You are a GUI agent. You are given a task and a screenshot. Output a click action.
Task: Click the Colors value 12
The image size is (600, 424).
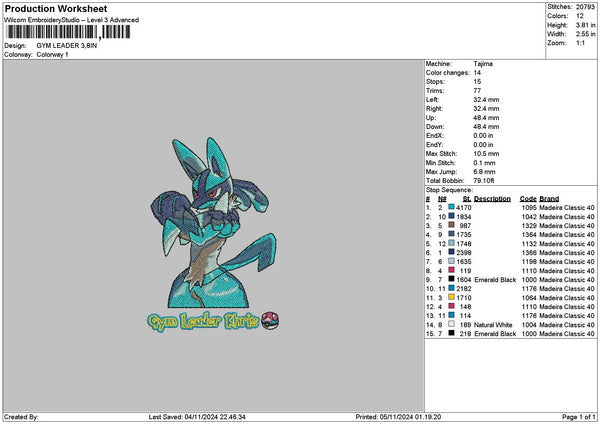pos(580,16)
